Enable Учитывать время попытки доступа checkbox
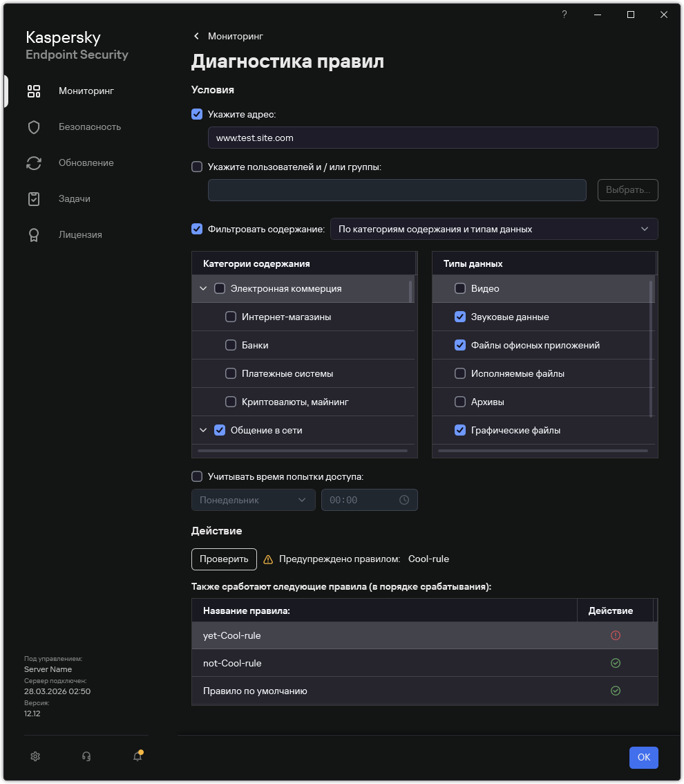The width and height of the screenshot is (684, 784). pos(197,476)
